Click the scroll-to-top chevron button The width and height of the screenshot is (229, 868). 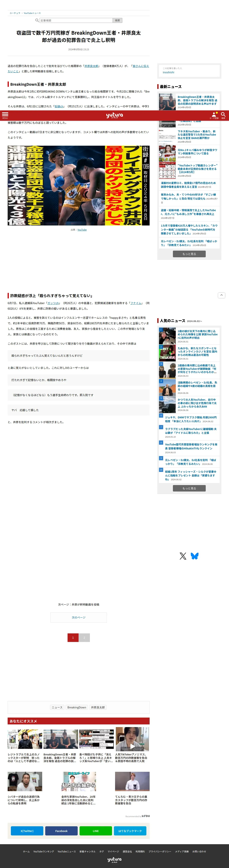tap(222, 295)
